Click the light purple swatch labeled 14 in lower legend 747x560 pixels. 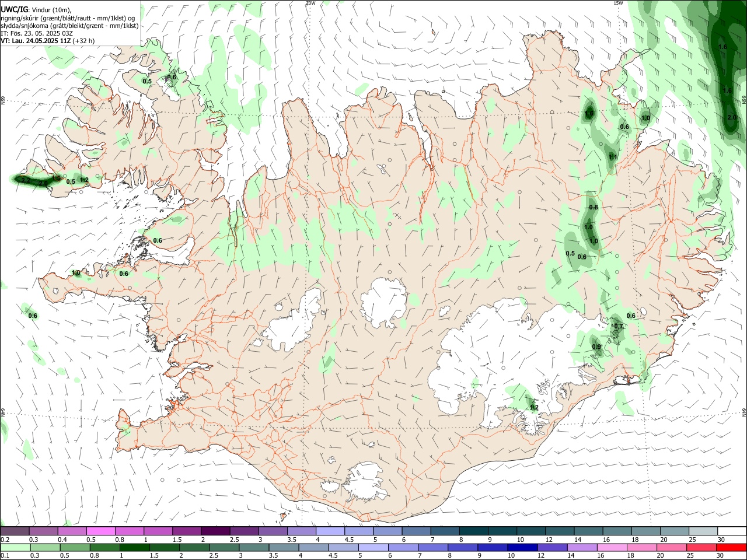coord(582,547)
